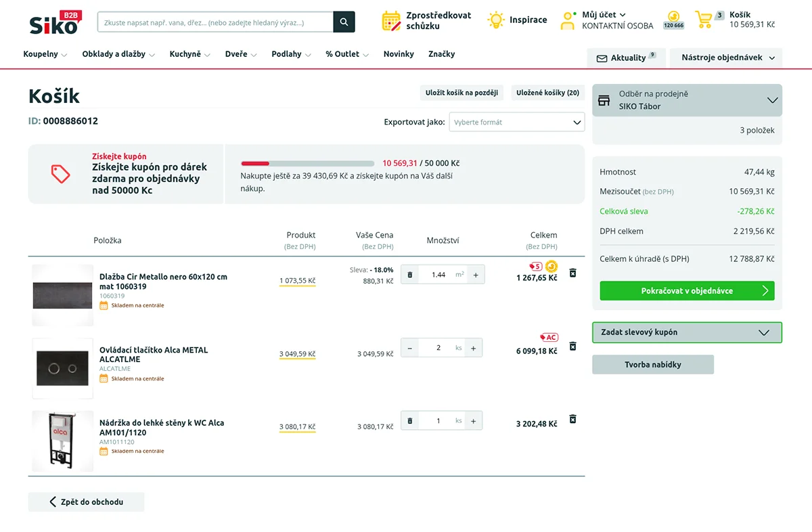
Task: Expand the Podlahy menu
Action: [x=292, y=54]
